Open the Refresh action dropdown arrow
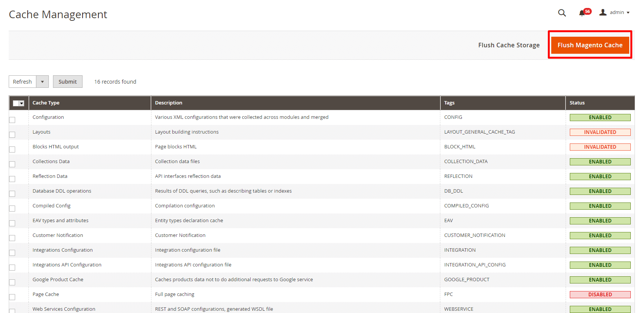The image size is (644, 313). (x=42, y=82)
